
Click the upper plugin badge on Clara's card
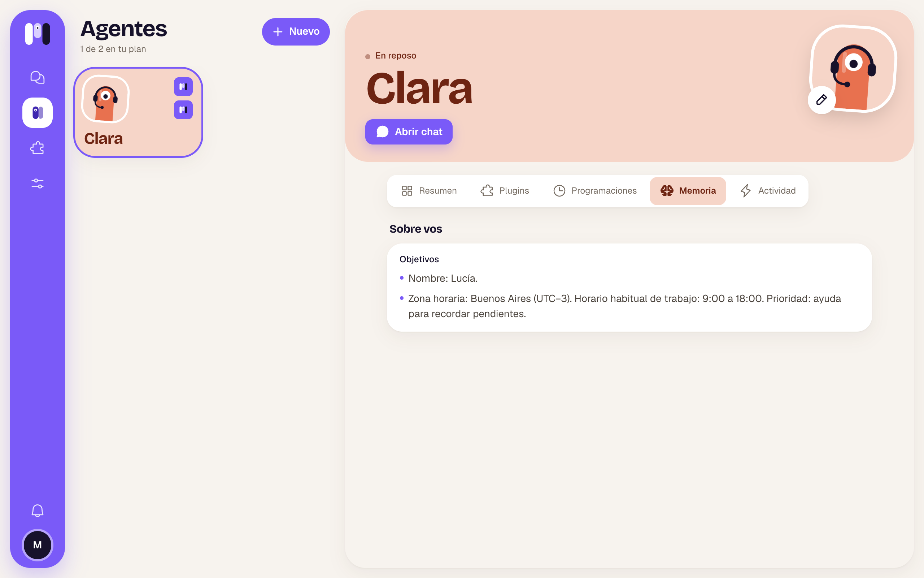183,87
